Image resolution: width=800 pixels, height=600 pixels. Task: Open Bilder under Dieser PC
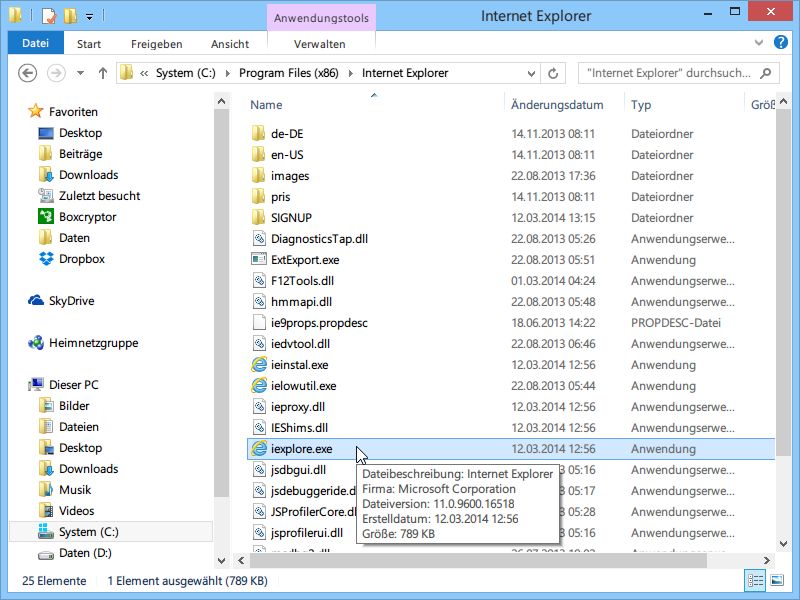tap(74, 406)
